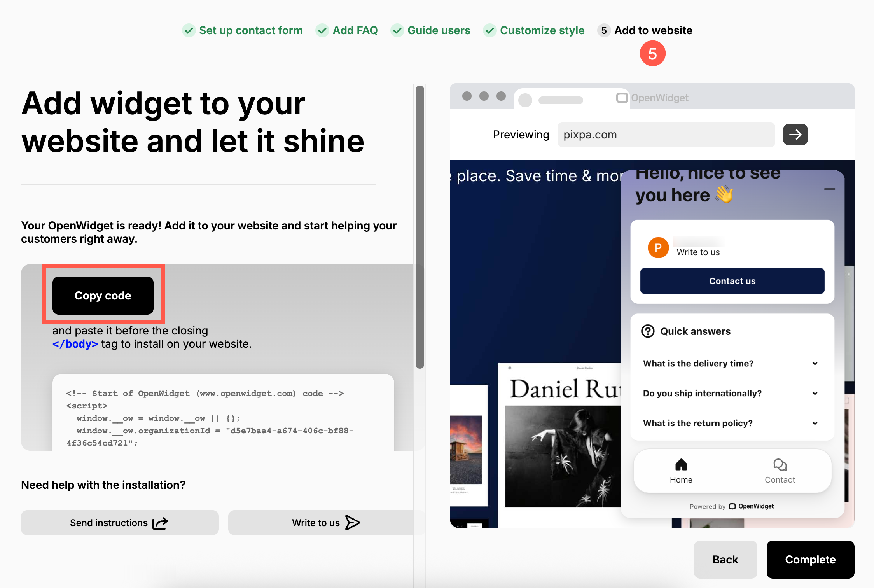Click green check beside Set up contact form

coord(189,30)
